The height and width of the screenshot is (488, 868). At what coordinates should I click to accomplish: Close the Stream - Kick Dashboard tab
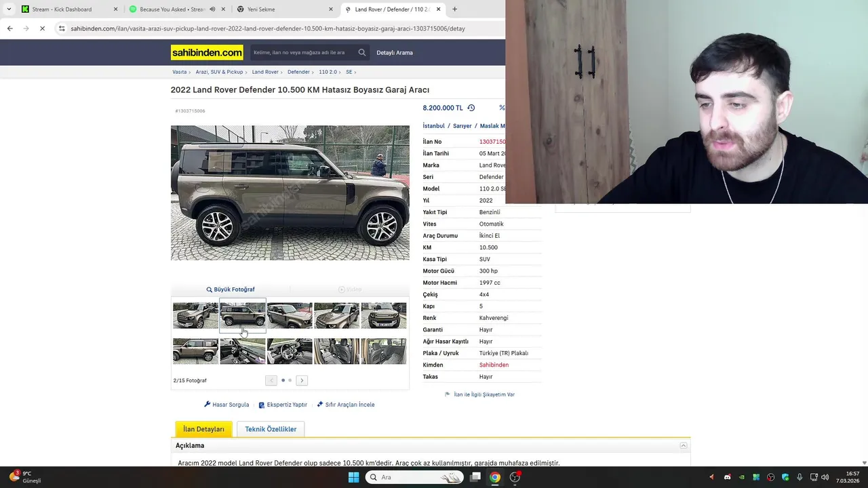115,9
